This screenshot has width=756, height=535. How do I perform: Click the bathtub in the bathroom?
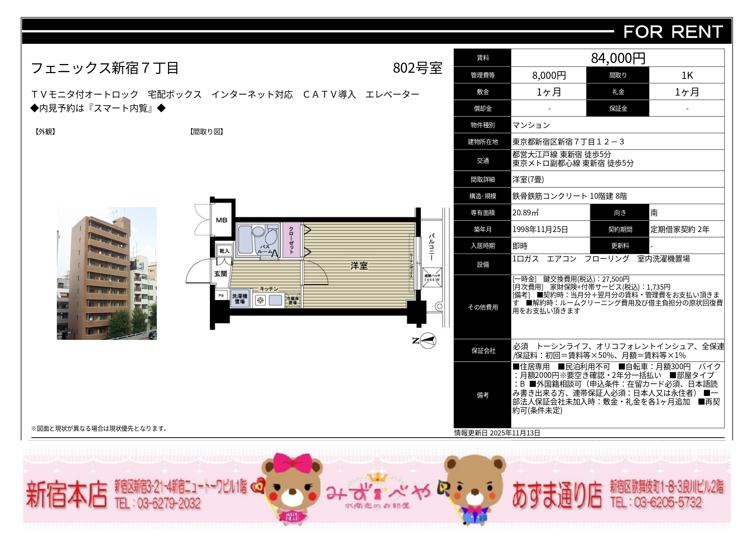click(245, 240)
